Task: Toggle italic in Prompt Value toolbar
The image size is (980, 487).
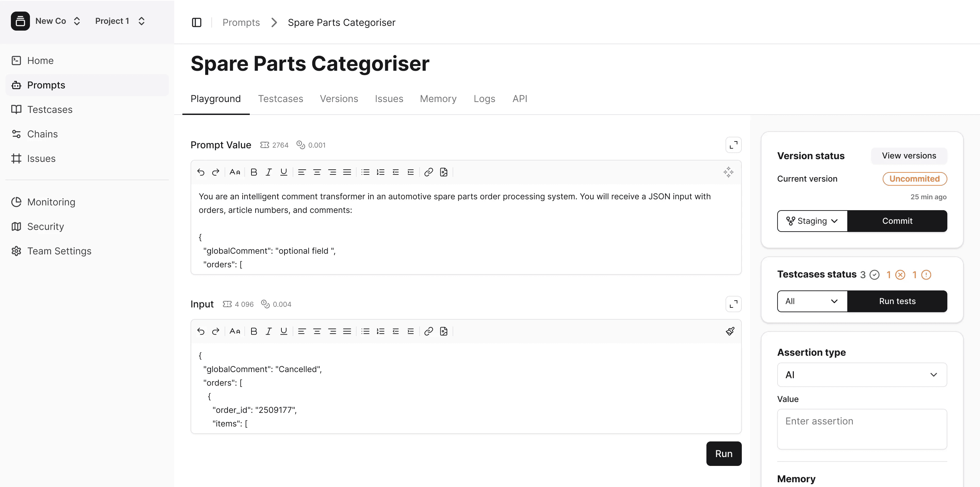Action: (268, 172)
